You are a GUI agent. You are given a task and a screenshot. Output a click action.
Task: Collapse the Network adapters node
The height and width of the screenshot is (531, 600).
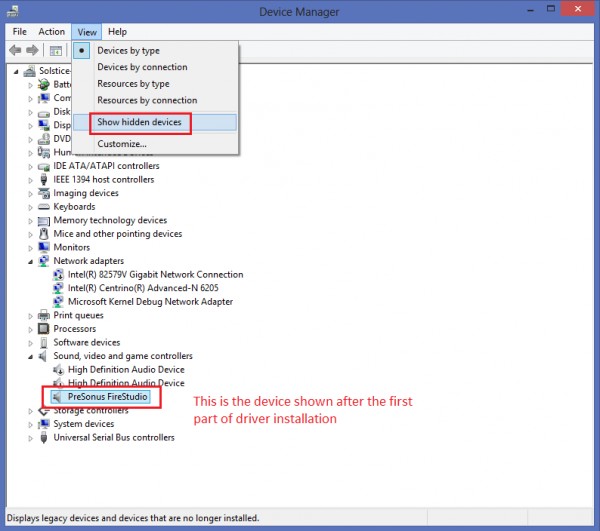pyautogui.click(x=30, y=262)
